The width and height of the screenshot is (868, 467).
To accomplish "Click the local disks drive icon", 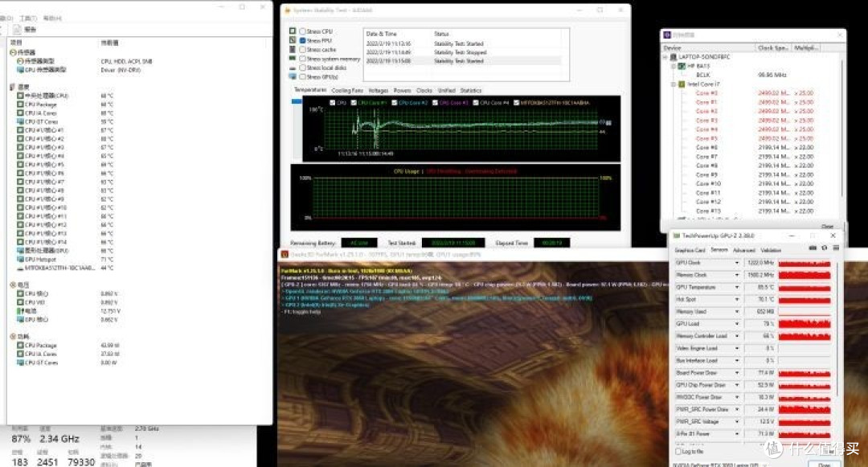I will pos(293,68).
